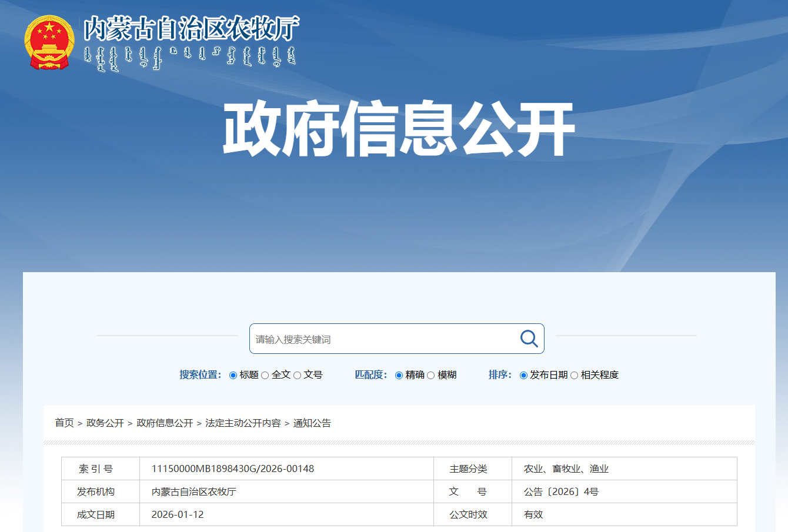Navigate to 政府信息公开 in the breadcrumb
Screen dimensions: 788x532
pyautogui.click(x=165, y=423)
